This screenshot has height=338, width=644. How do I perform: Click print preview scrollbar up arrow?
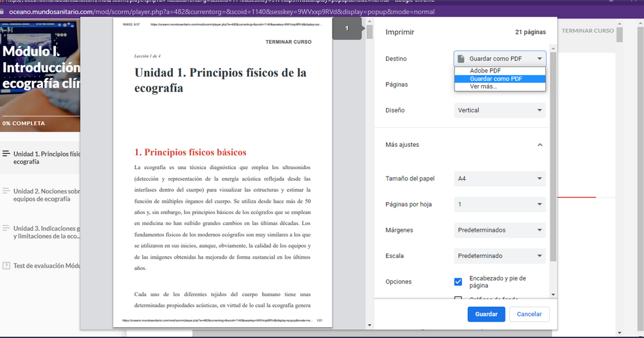click(x=369, y=22)
